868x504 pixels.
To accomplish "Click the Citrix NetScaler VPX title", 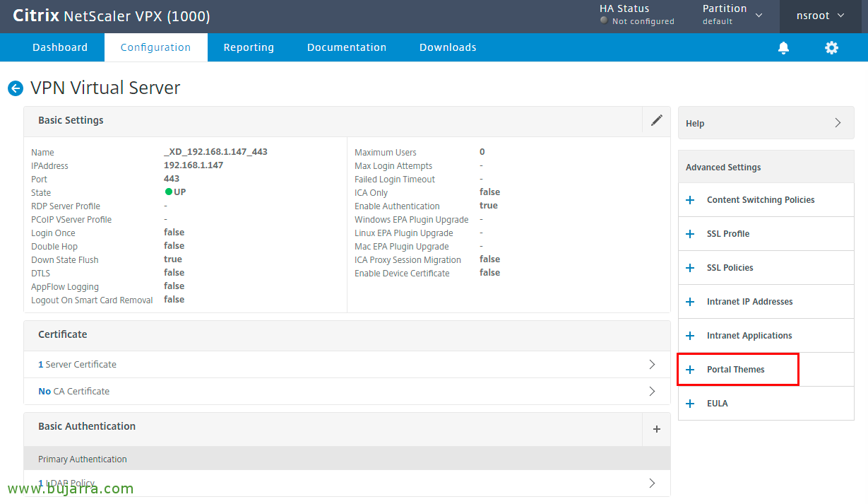I will 112,16.
